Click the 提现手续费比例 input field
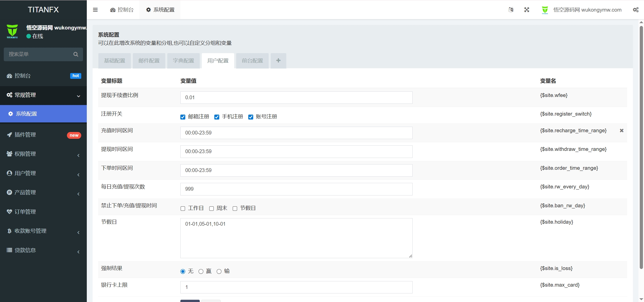The image size is (644, 302). point(296,97)
